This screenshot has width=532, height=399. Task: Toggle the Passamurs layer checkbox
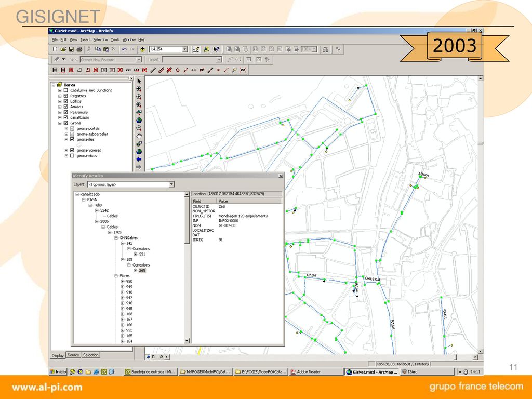pyautogui.click(x=66, y=112)
